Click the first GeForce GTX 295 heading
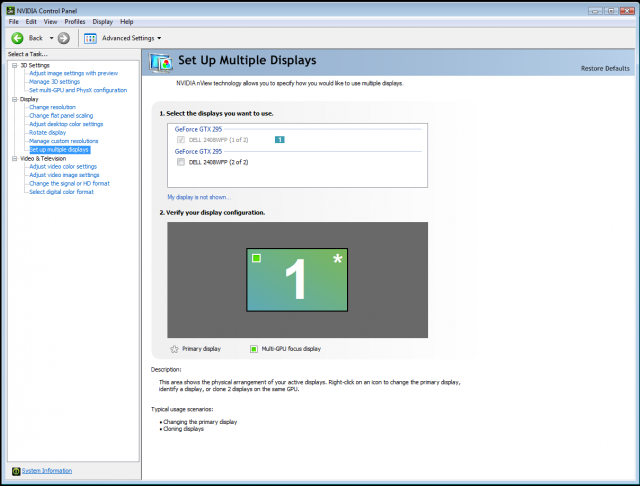This screenshot has height=486, width=640. 198,129
